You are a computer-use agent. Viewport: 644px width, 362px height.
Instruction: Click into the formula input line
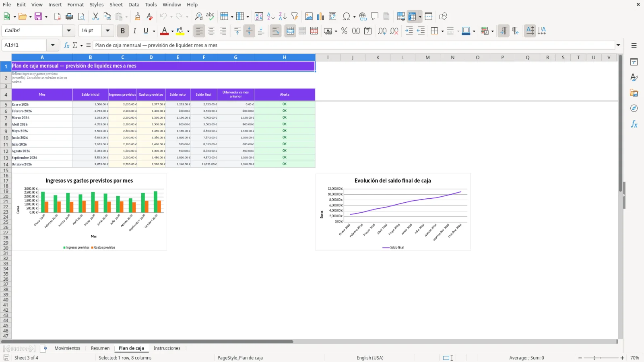point(354,45)
